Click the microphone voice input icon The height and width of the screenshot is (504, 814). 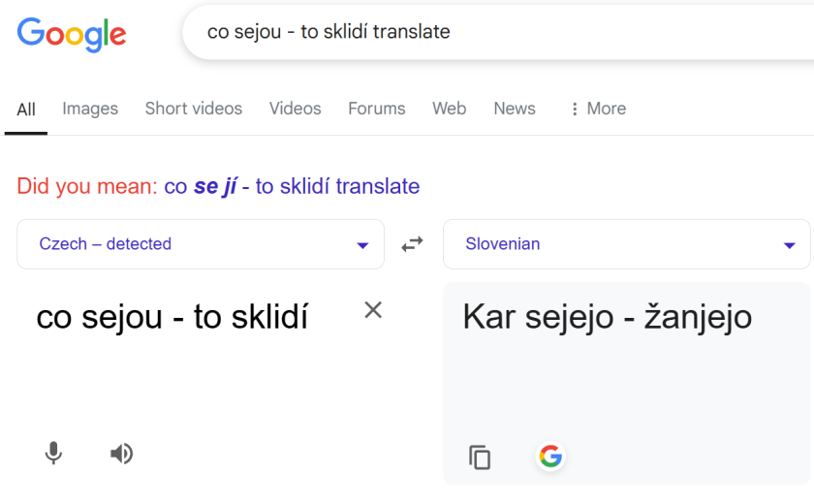[54, 453]
